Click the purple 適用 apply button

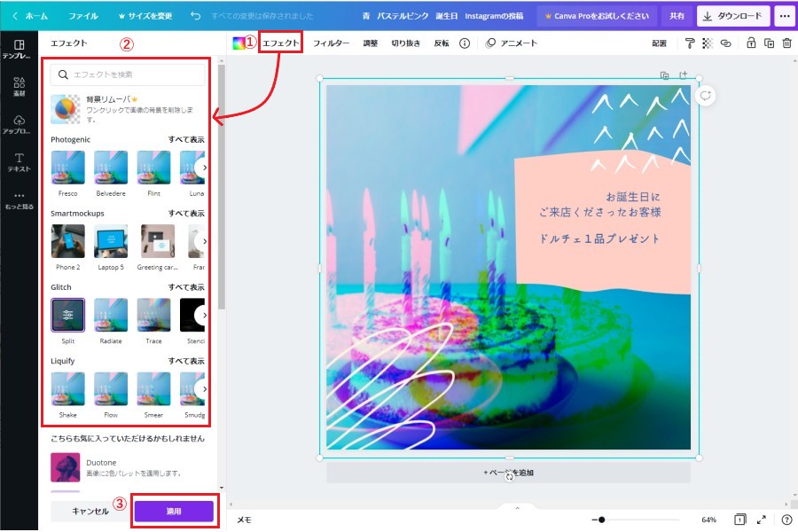pyautogui.click(x=174, y=512)
